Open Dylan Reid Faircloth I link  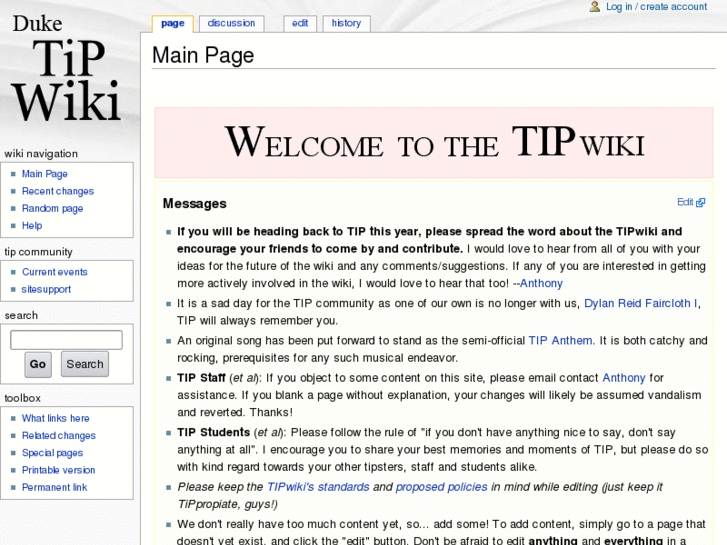[x=640, y=303]
